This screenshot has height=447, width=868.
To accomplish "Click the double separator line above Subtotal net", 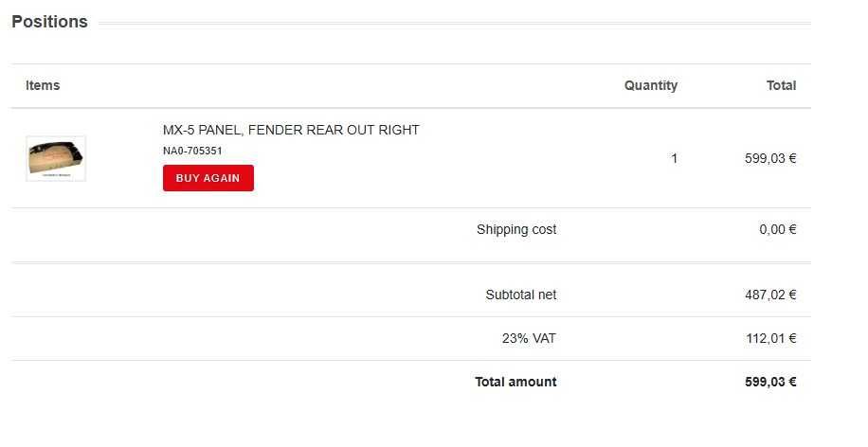I will point(410,262).
